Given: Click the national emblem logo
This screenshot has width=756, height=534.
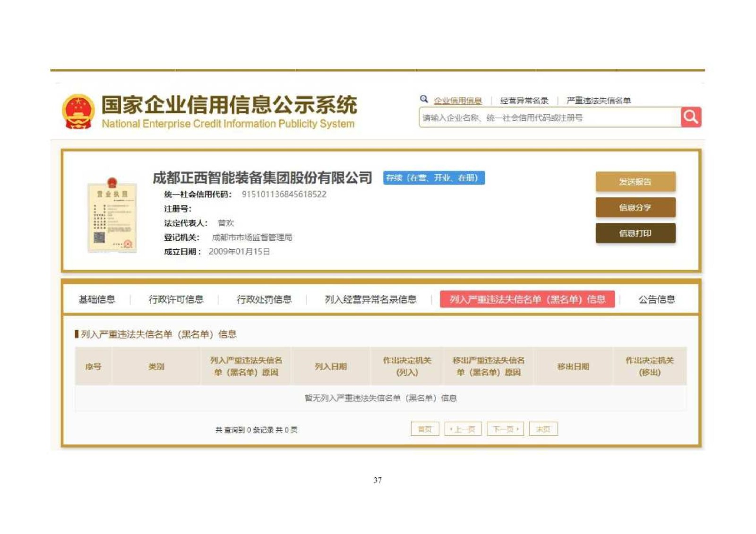Looking at the screenshot, I should pyautogui.click(x=78, y=112).
